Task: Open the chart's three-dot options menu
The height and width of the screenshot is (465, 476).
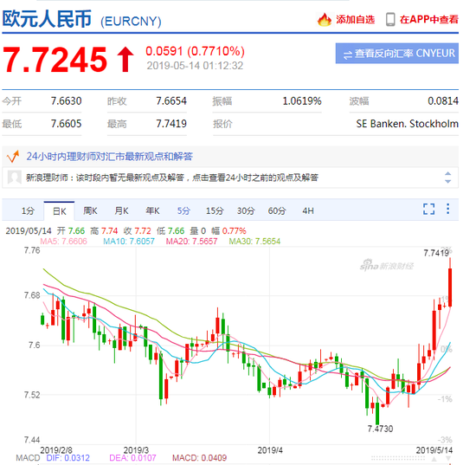Action: 447,209
